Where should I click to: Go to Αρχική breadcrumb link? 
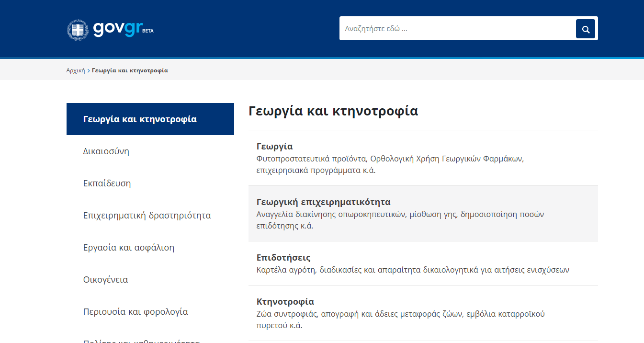tap(76, 70)
